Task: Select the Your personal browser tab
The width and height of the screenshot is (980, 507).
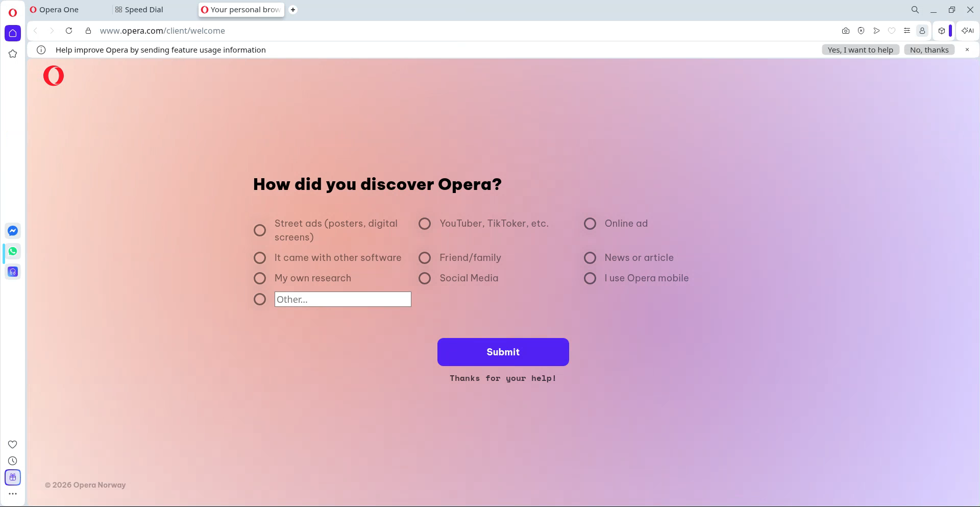Action: coord(241,10)
